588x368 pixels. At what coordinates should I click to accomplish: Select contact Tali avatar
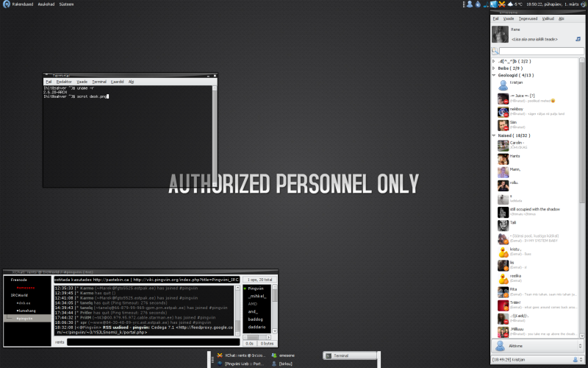pyautogui.click(x=503, y=225)
